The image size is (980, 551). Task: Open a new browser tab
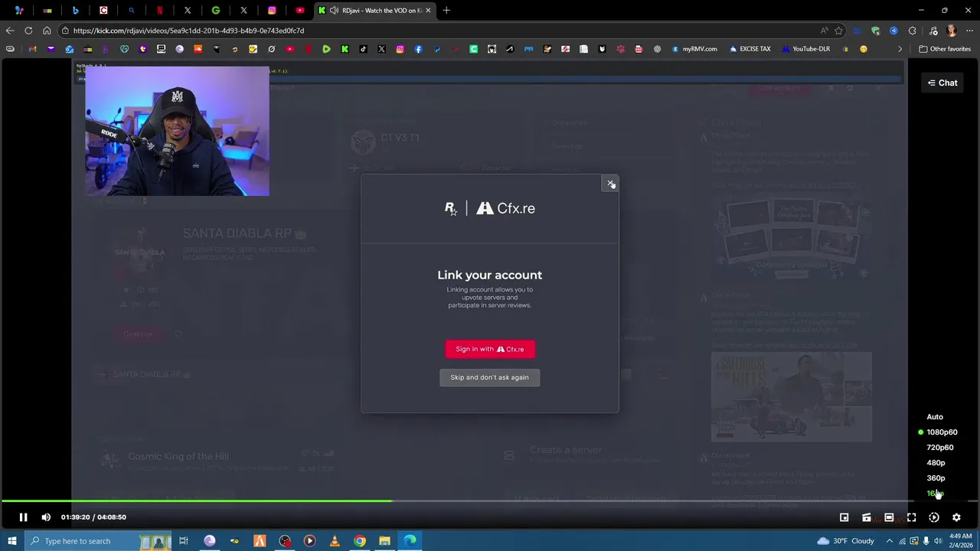446,10
